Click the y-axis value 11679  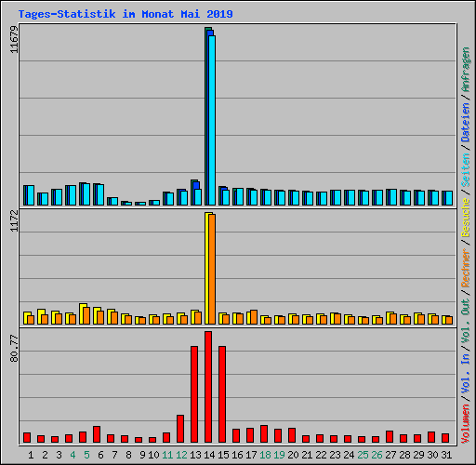coord(14,39)
